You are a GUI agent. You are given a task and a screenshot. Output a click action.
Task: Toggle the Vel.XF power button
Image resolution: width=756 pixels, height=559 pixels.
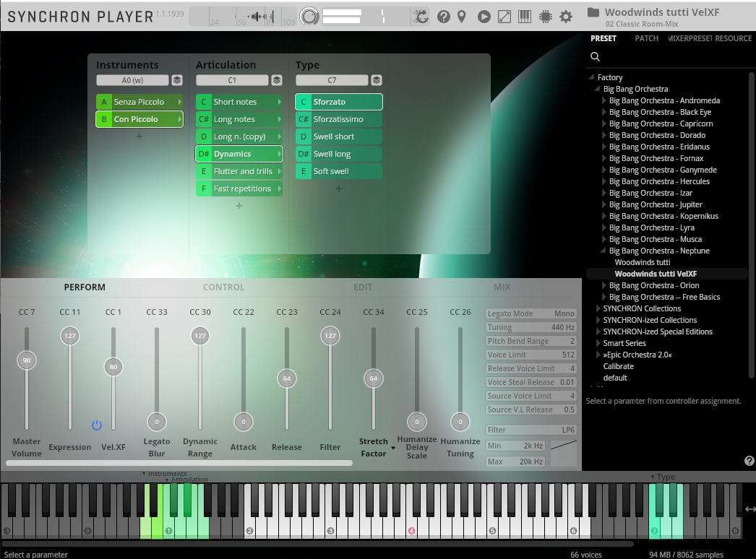97,425
